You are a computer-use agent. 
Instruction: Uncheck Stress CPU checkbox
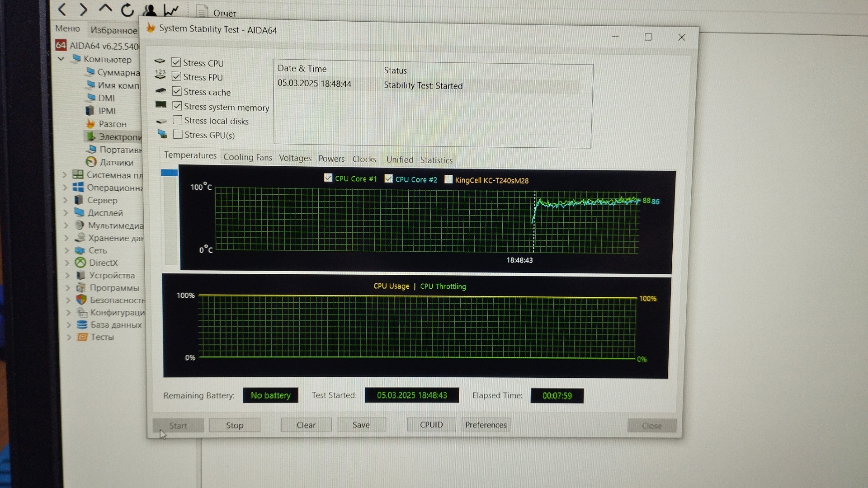[x=176, y=62]
